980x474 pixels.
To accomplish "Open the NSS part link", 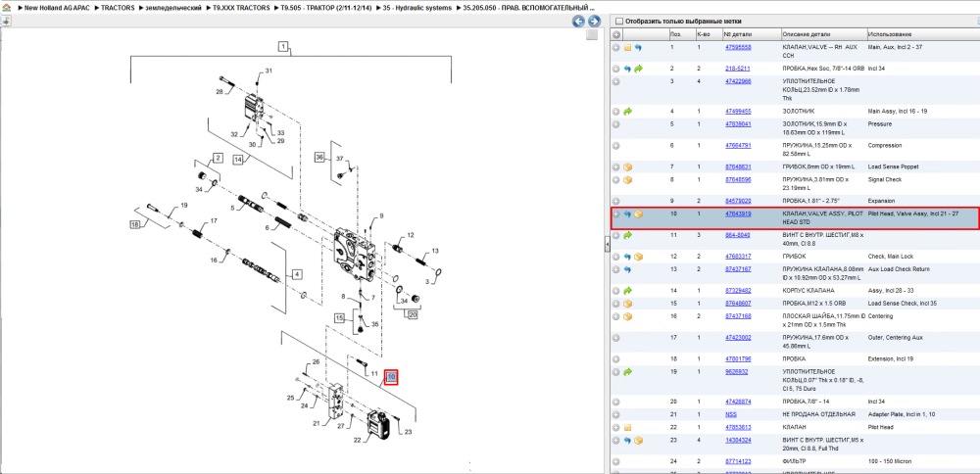I will click(x=731, y=414).
